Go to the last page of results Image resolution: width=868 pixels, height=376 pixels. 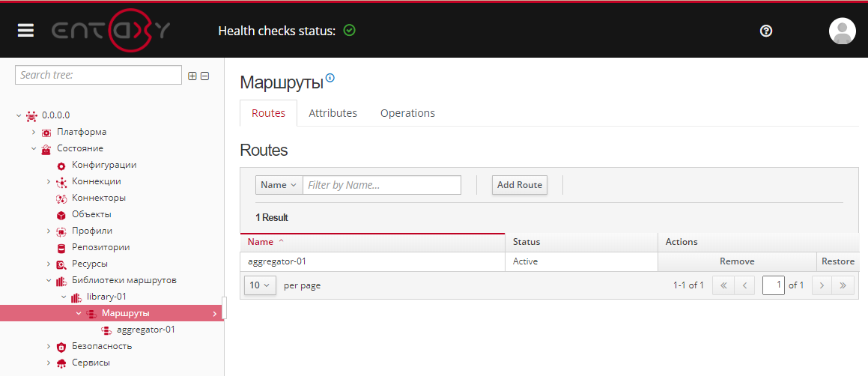pyautogui.click(x=843, y=285)
